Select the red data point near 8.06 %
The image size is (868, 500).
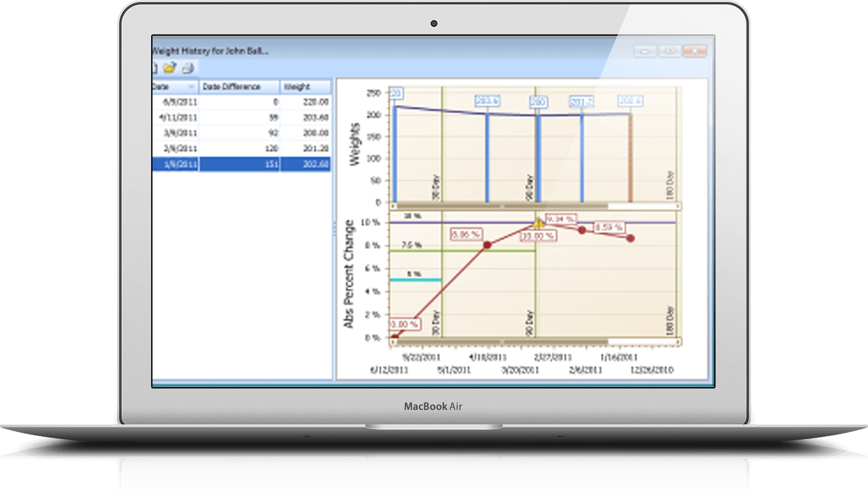pos(487,245)
